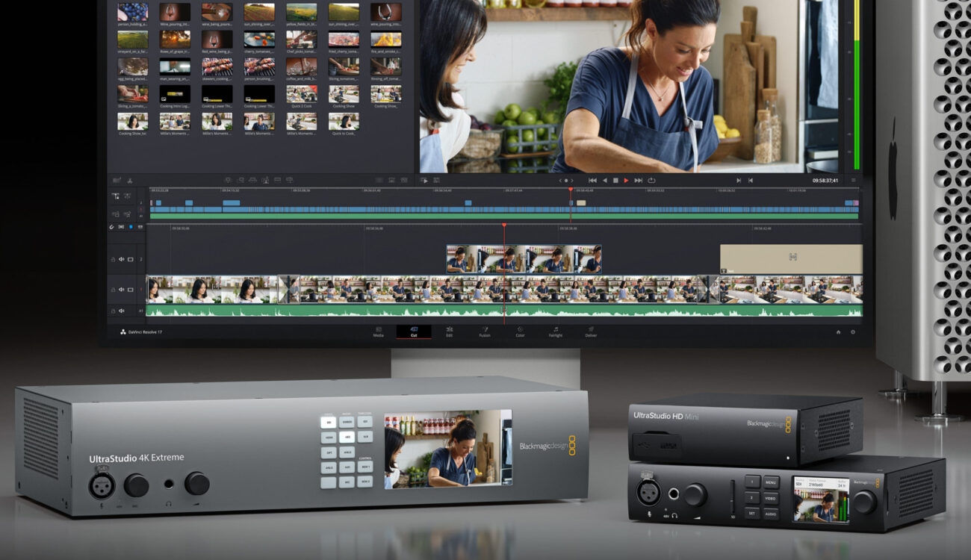Click previous edit icon near timecode
971x560 pixels.
click(x=751, y=180)
